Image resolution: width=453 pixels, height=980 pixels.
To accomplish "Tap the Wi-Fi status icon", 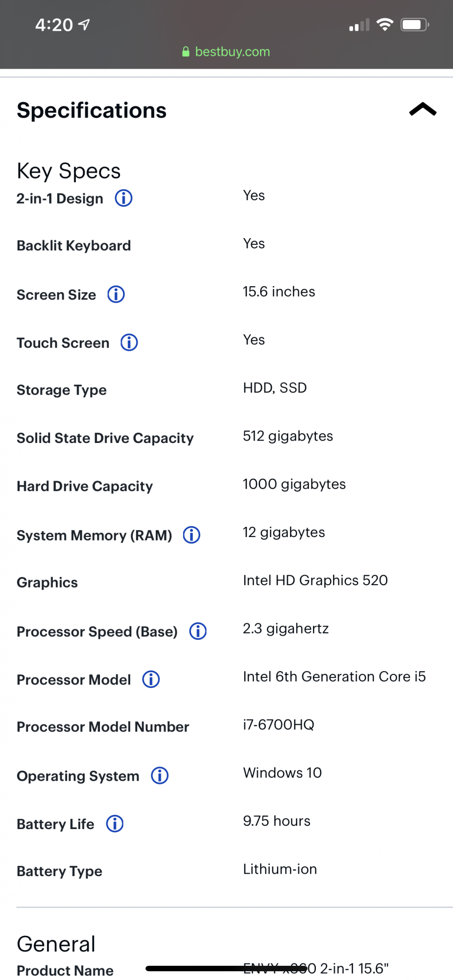I will point(384,24).
